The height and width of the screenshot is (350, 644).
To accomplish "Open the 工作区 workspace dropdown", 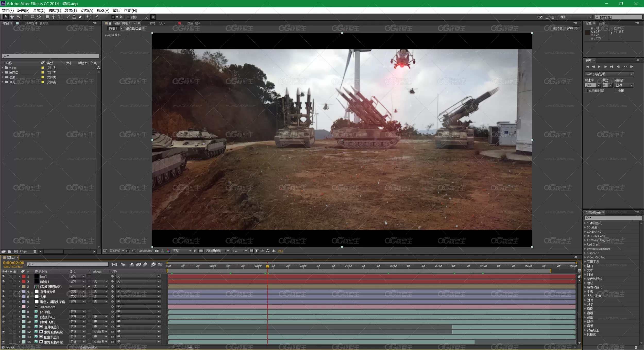I will pos(575,17).
